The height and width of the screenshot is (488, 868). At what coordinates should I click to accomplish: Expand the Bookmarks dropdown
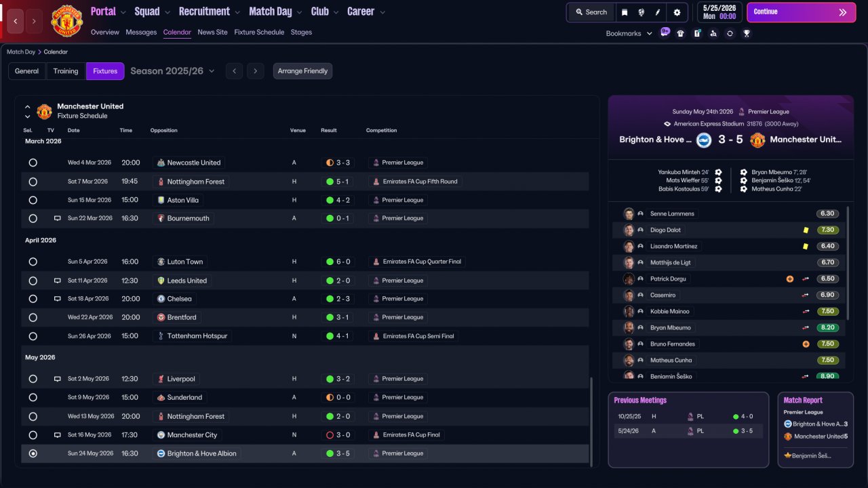[x=629, y=33]
